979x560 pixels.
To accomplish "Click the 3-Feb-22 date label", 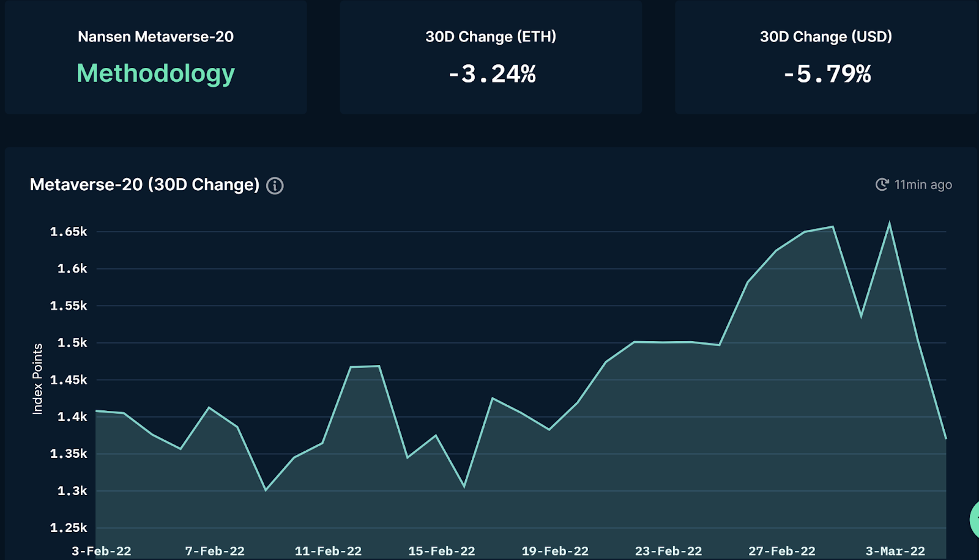I will point(102,551).
